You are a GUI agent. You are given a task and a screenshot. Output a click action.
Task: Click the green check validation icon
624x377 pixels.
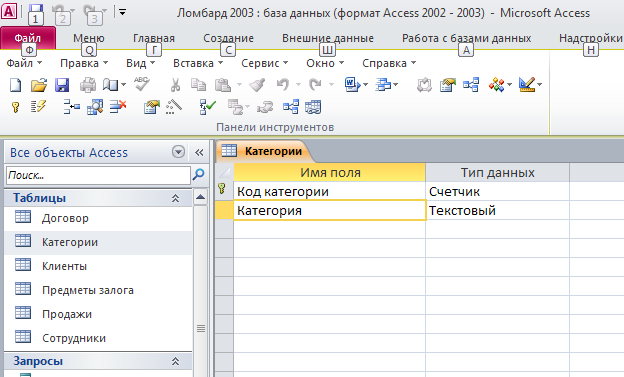pos(208,107)
